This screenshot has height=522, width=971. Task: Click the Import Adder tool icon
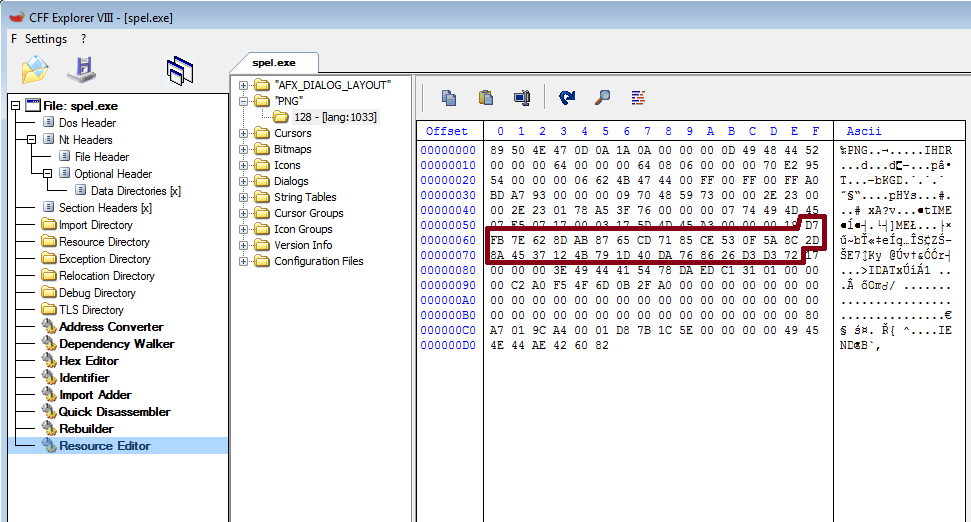point(49,394)
